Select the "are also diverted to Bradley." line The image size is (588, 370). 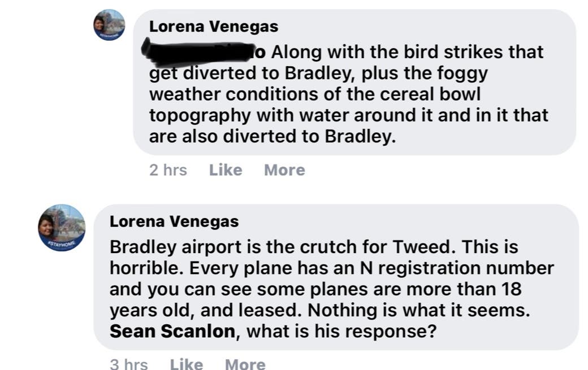273,136
